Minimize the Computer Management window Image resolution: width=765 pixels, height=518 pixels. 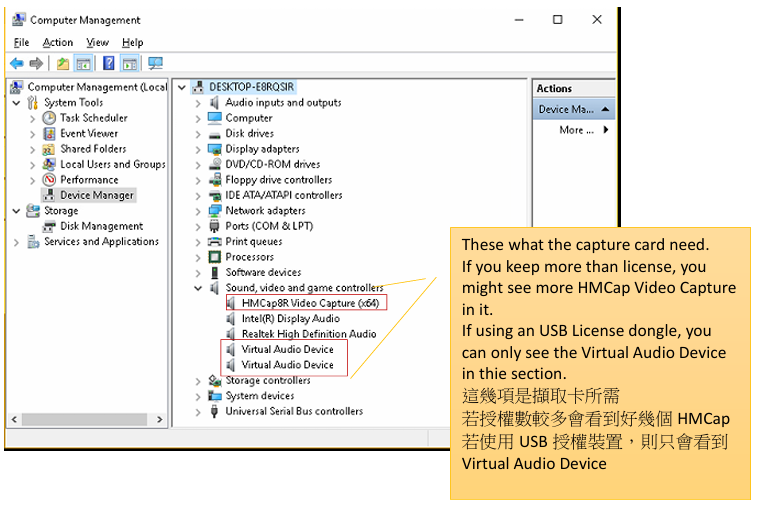tap(519, 20)
